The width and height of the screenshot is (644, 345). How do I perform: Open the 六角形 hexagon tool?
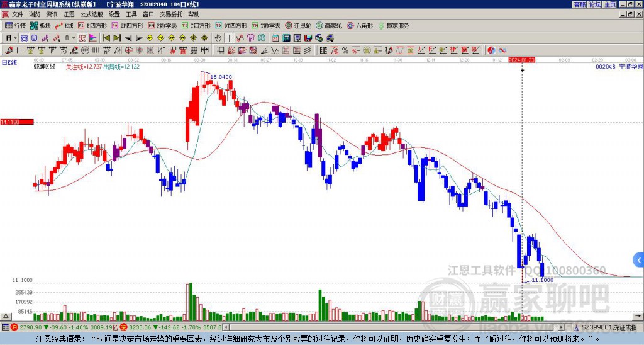click(x=360, y=25)
